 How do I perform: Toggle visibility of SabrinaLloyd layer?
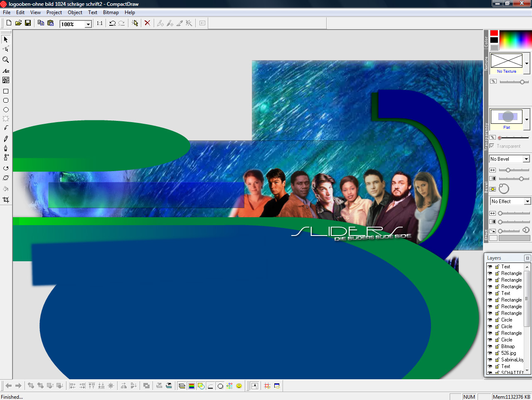click(x=490, y=360)
